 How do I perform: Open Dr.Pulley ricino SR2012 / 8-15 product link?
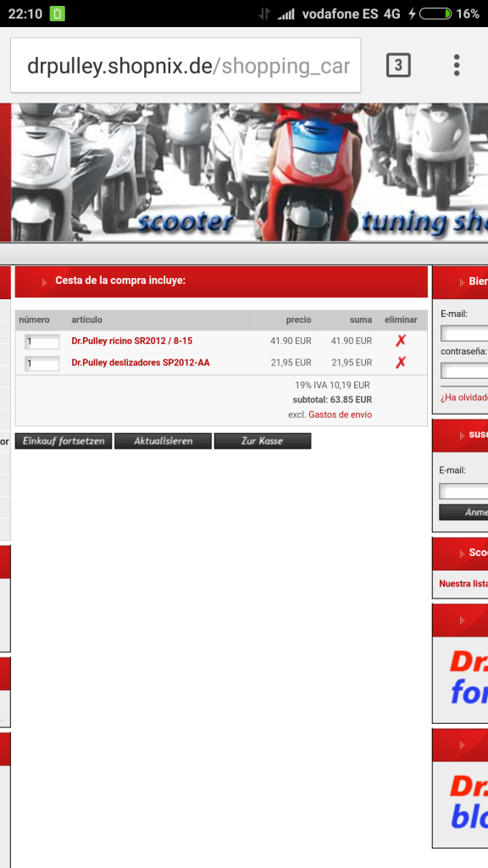(131, 341)
